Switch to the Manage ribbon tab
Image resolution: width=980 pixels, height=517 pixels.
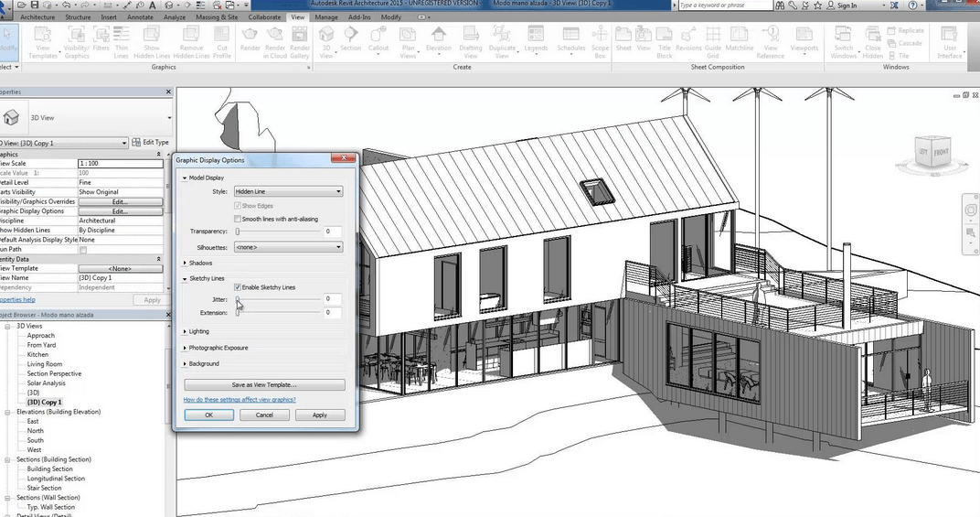click(325, 17)
